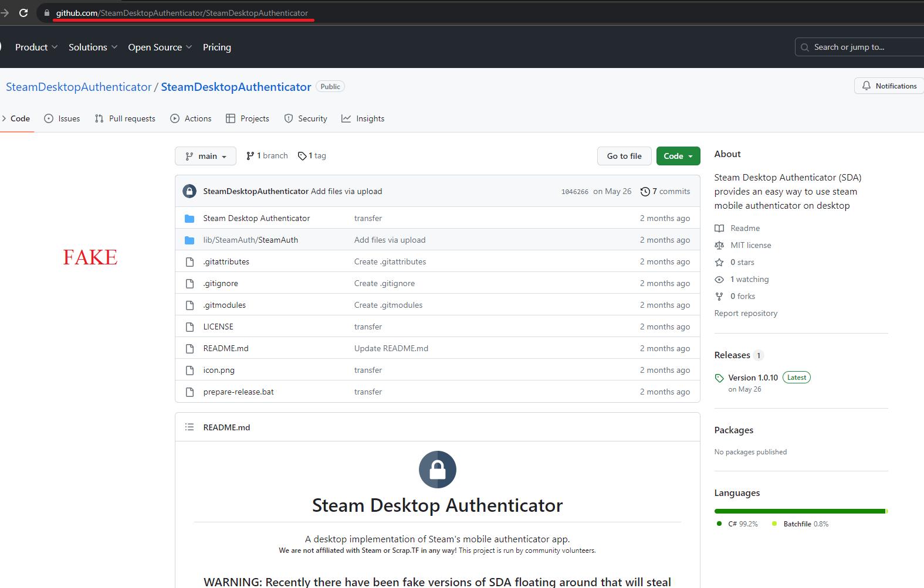The width and height of the screenshot is (924, 588).
Task: Open the Pricing page
Action: [217, 47]
